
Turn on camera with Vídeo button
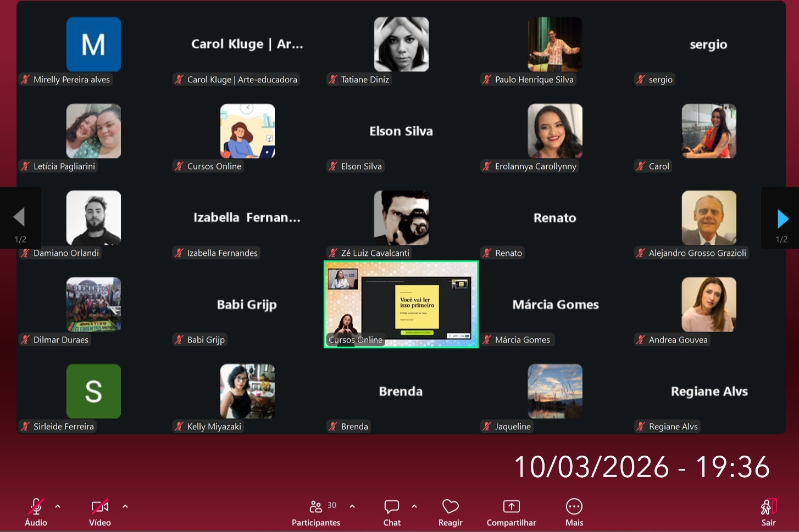click(x=100, y=512)
